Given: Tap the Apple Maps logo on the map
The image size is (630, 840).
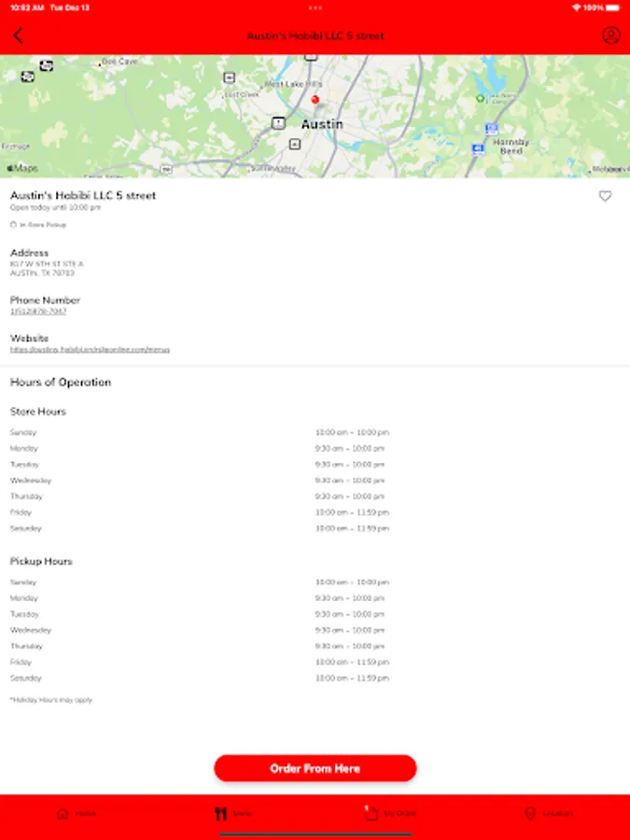Looking at the screenshot, I should point(22,168).
